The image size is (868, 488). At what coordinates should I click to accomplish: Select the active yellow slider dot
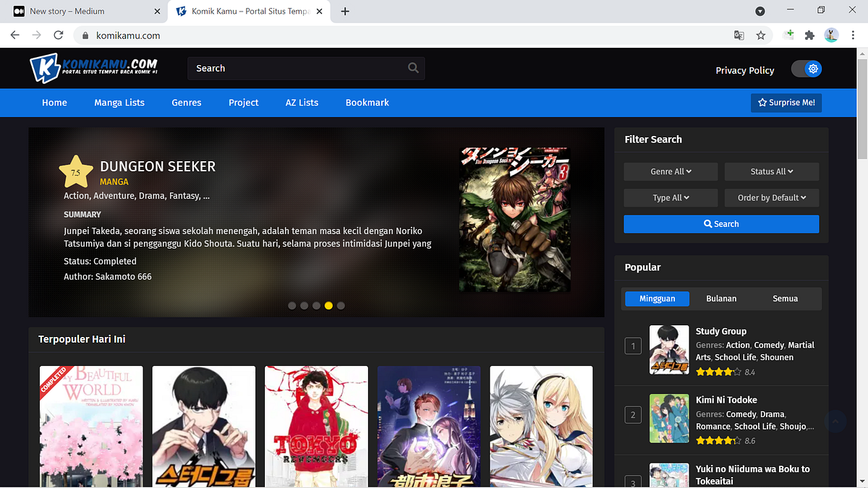coord(328,306)
